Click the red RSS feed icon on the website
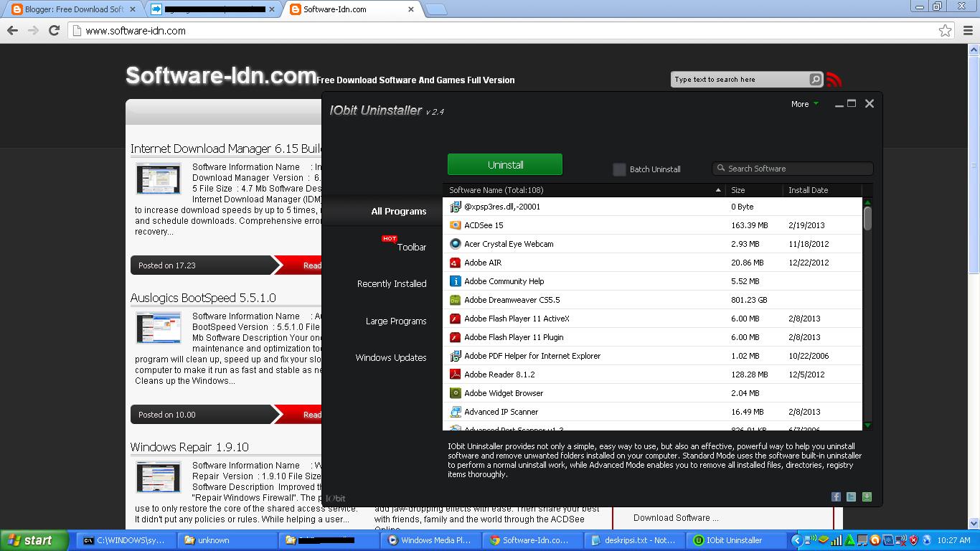 (834, 80)
